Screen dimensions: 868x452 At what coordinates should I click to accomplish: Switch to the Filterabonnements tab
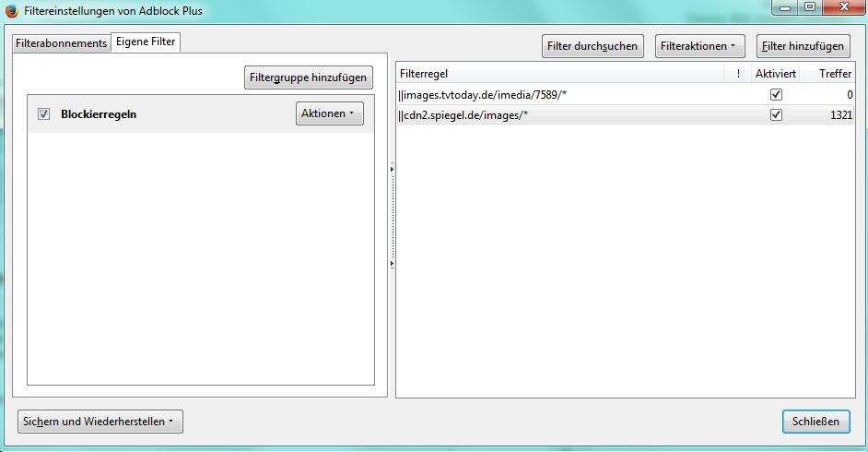coord(61,43)
